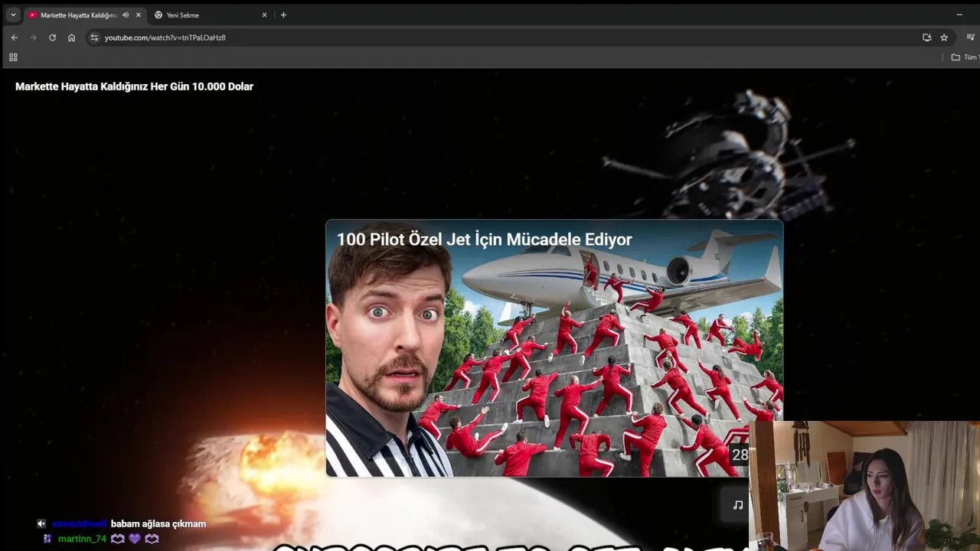Open the 100 Pilot Özel Jet video thumbnail

554,348
